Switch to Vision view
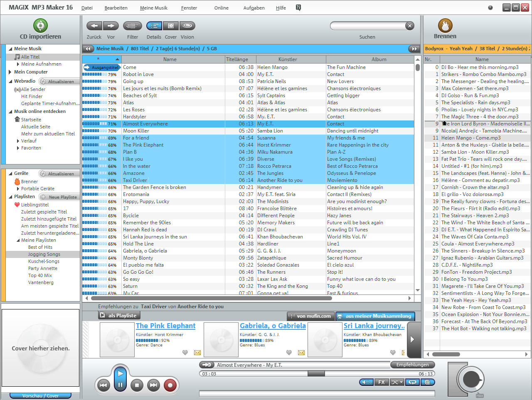The image size is (532, 400). pyautogui.click(x=187, y=26)
